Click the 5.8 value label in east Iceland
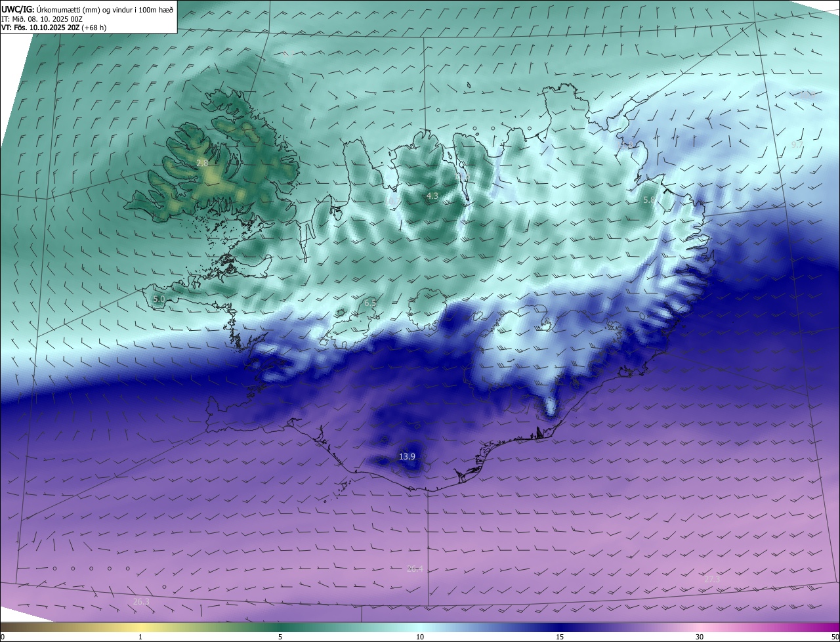The width and height of the screenshot is (840, 642). (x=648, y=200)
